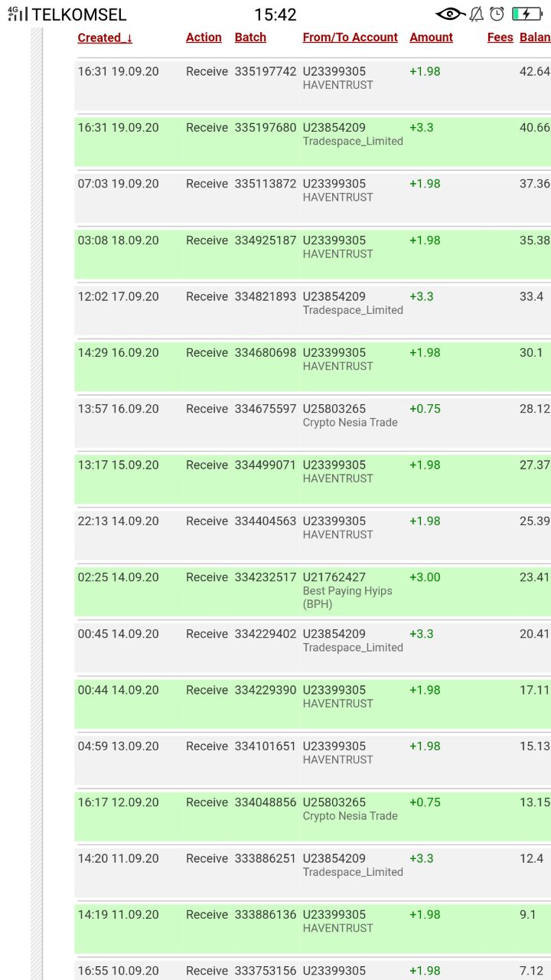Tap the eye comfort status icon
The image size is (551, 980).
coord(450,14)
